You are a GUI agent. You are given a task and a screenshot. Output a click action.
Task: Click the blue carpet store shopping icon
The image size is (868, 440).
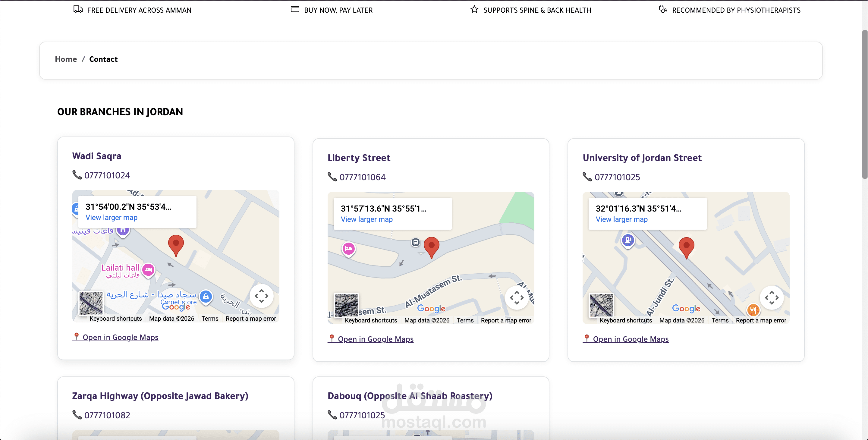(x=206, y=297)
